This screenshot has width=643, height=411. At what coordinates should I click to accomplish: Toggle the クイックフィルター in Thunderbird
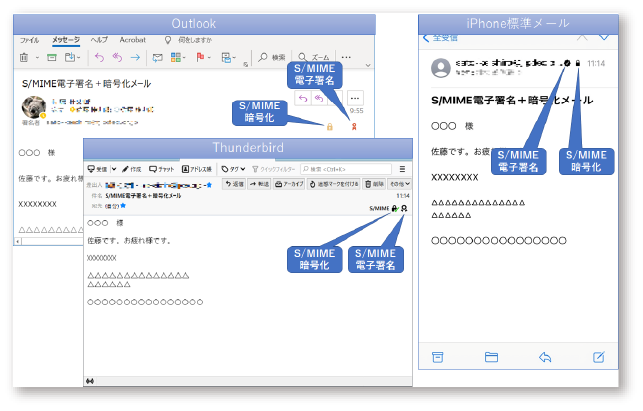pos(274,169)
